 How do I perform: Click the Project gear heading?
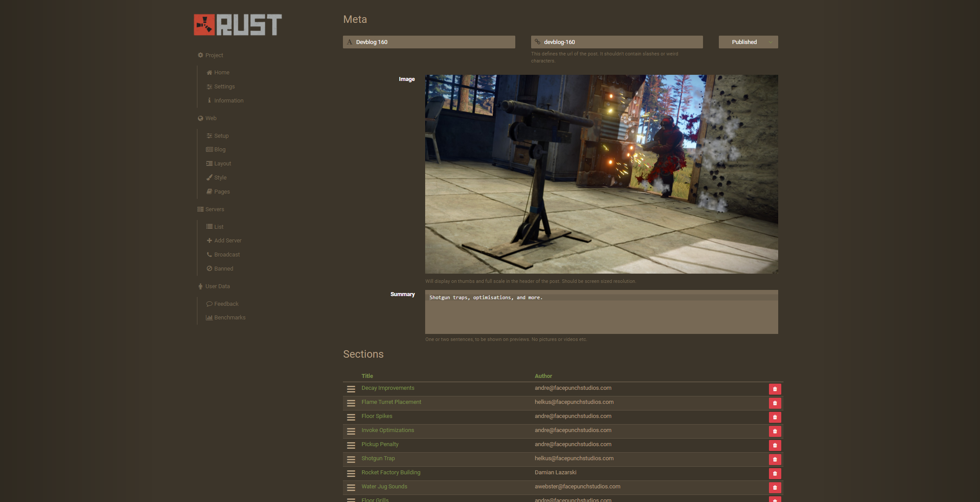click(210, 55)
